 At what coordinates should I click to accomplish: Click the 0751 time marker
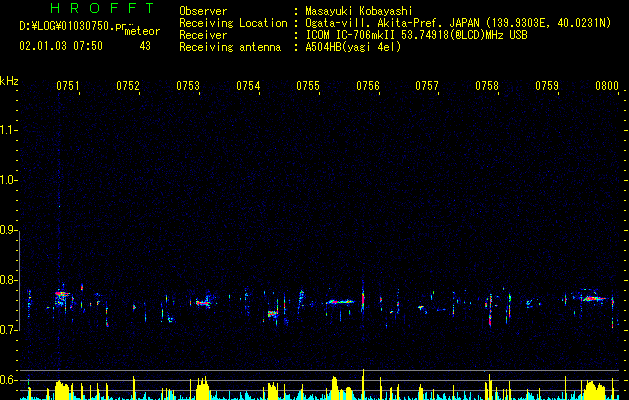point(67,86)
